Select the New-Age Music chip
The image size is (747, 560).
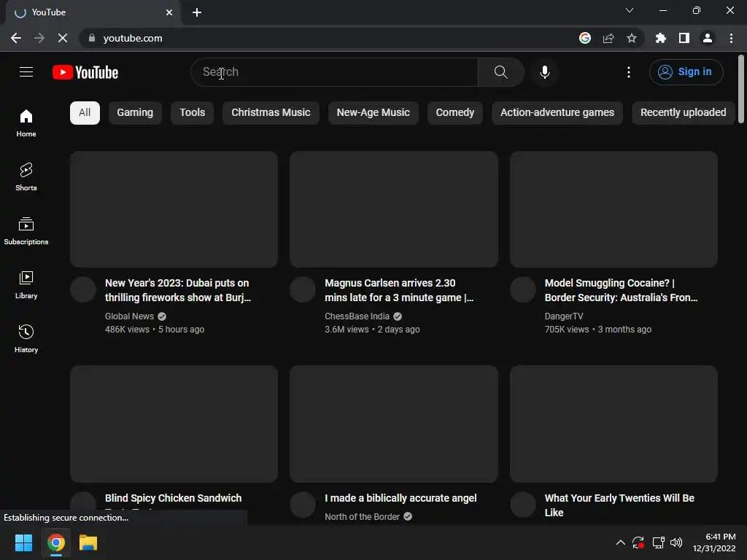click(x=373, y=113)
